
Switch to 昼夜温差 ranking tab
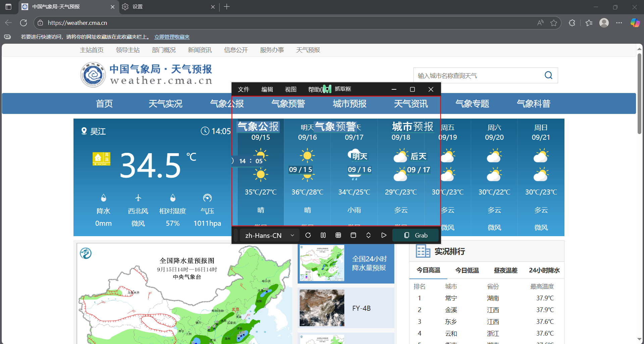tap(505, 270)
